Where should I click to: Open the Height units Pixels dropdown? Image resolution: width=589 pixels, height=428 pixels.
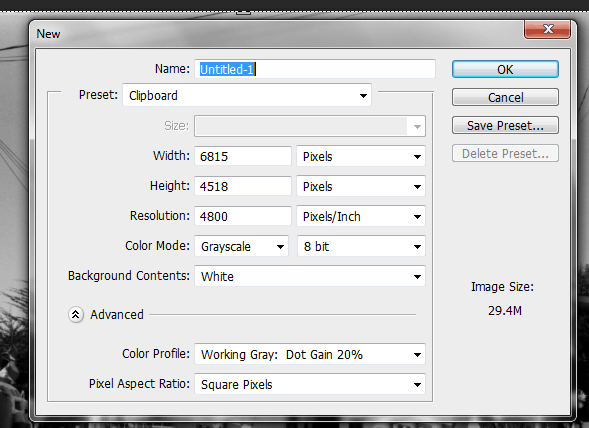pyautogui.click(x=361, y=186)
